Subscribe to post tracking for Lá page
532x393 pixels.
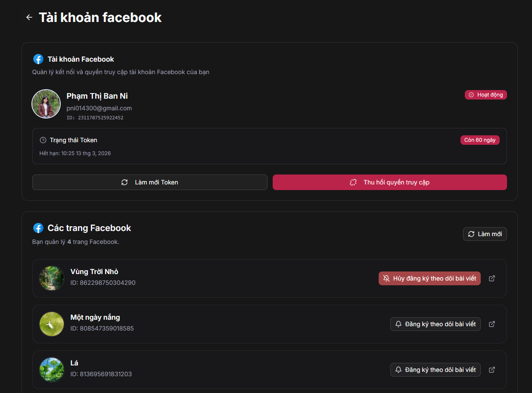coord(435,370)
